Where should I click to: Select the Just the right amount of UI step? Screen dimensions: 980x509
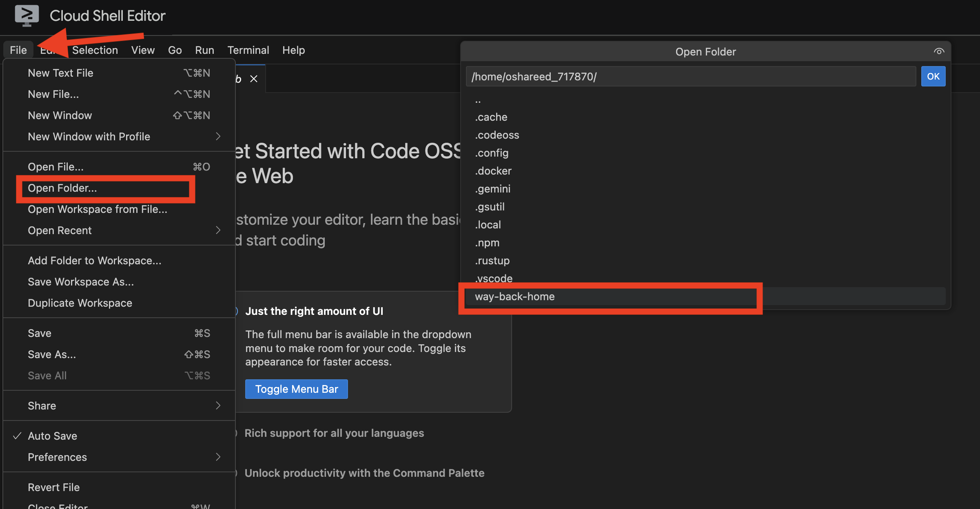pyautogui.click(x=314, y=311)
